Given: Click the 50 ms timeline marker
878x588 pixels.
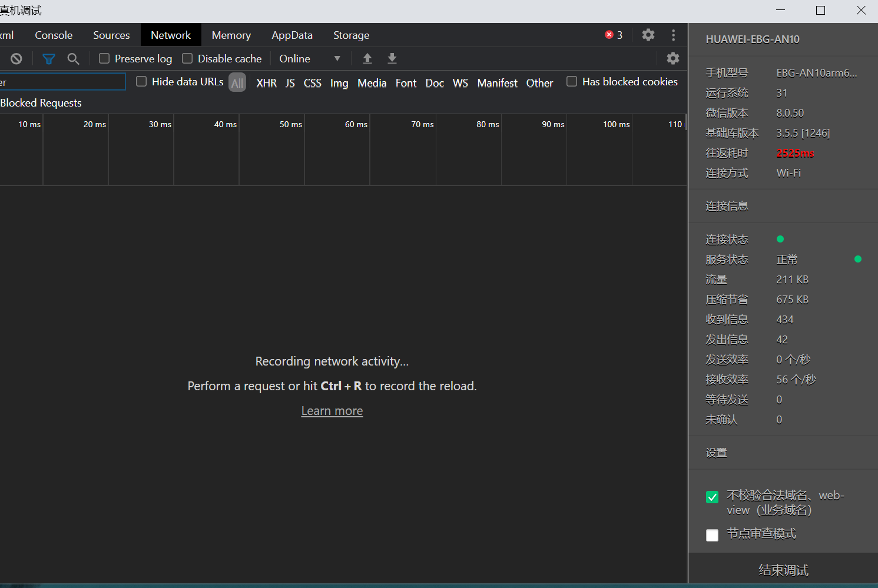Looking at the screenshot, I should point(291,124).
